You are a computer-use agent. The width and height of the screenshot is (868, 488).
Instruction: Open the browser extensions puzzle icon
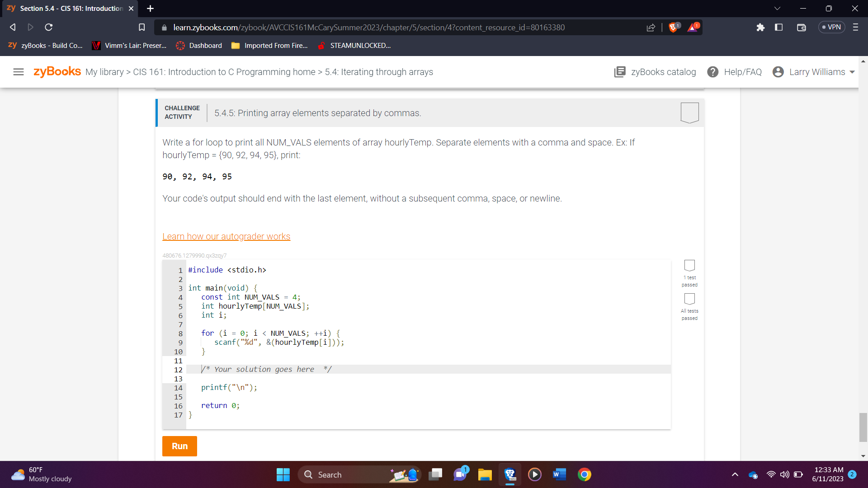(760, 28)
